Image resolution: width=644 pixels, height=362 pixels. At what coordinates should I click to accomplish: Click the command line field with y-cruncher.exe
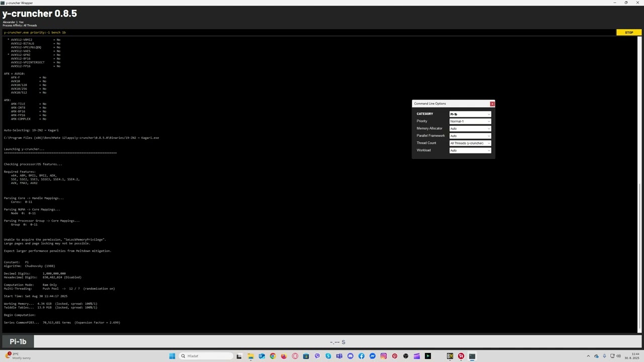coord(309,32)
